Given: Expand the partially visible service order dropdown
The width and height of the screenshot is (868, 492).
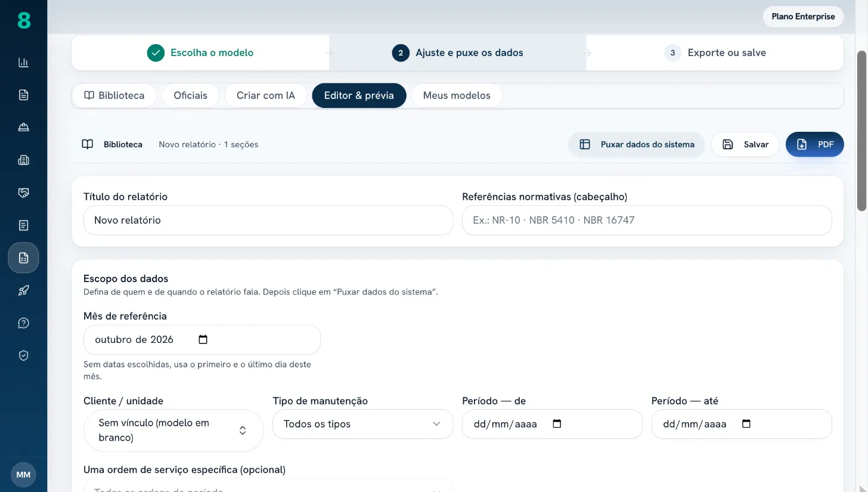Looking at the screenshot, I should tap(268, 486).
